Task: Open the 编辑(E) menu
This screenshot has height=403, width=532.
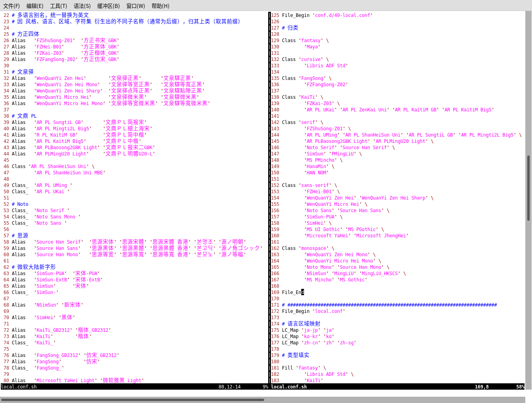Action: click(35, 6)
